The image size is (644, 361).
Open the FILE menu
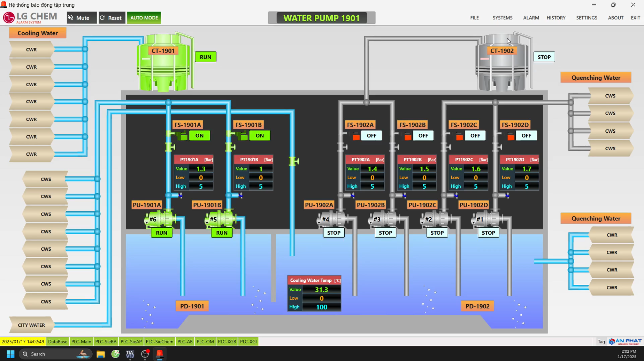(474, 18)
